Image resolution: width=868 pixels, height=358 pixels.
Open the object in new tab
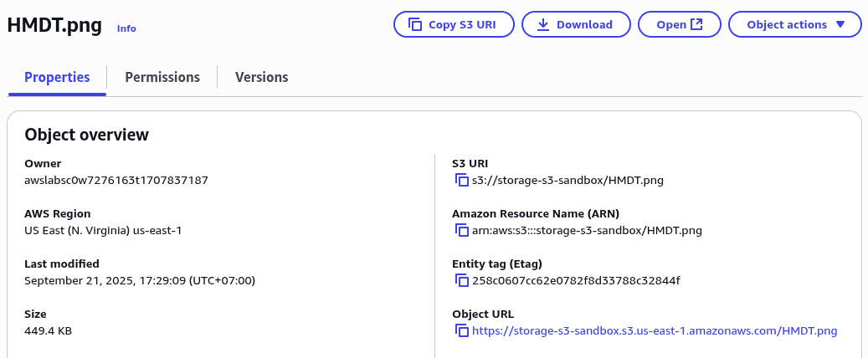tap(680, 24)
